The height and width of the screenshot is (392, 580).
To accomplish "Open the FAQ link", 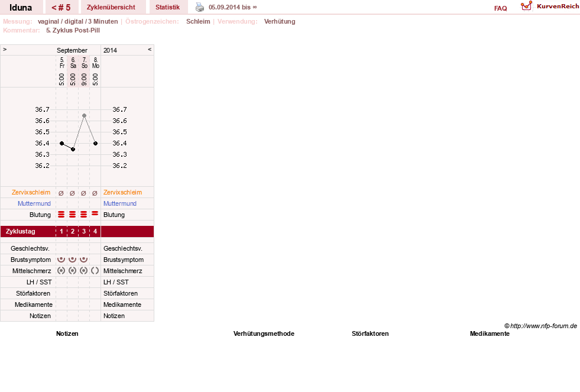I will 500,8.
